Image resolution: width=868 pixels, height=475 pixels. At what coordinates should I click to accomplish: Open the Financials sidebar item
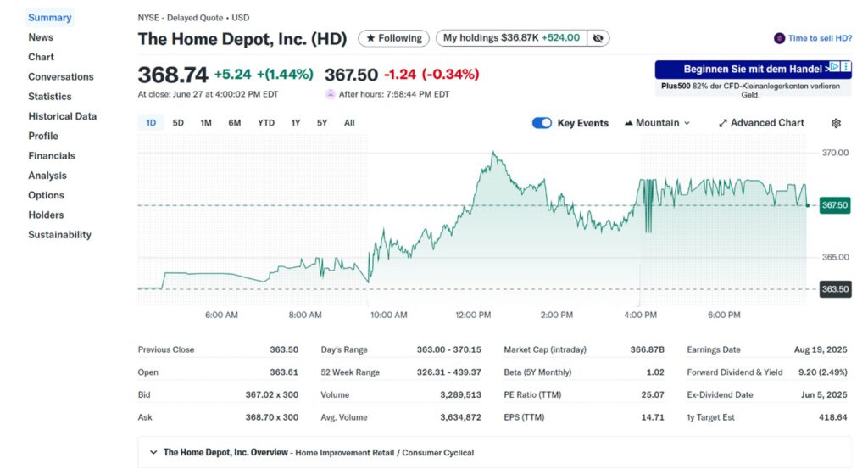tap(52, 155)
